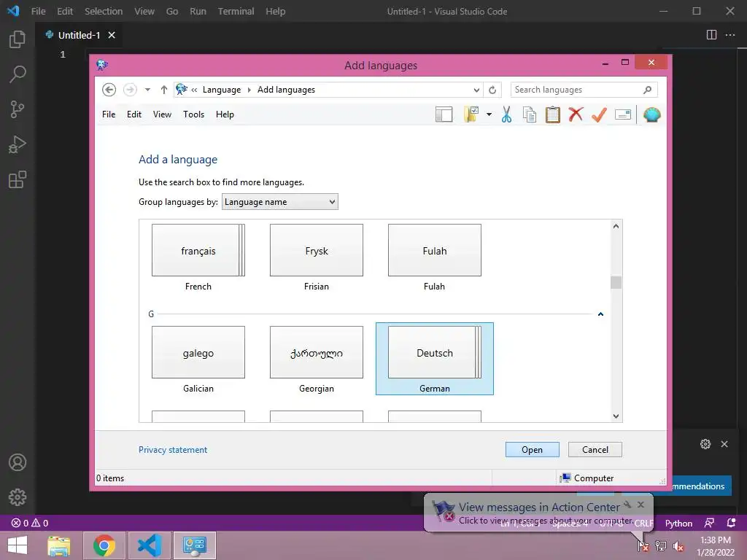Click the split editor icon in VS Code
Screen dimensions: 747x560
[711, 35]
